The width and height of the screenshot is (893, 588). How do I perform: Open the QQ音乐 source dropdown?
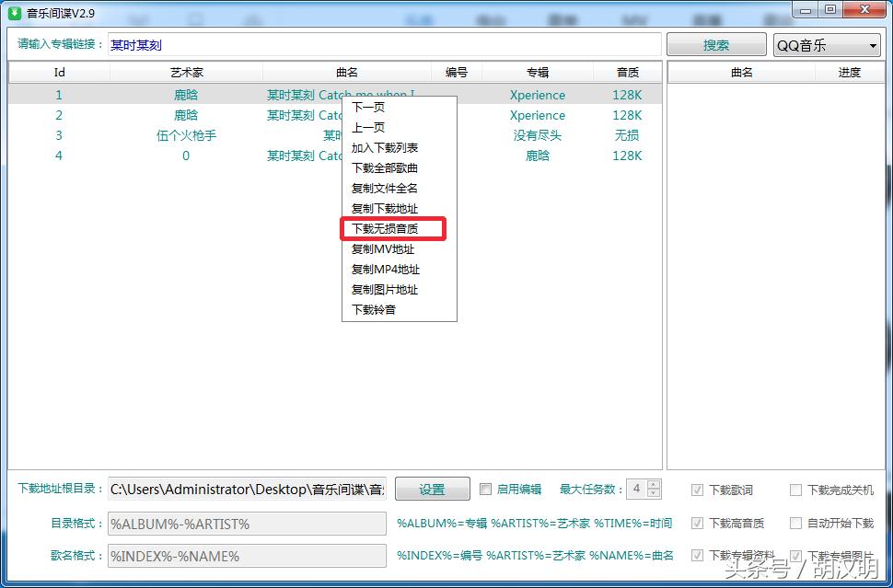[826, 43]
